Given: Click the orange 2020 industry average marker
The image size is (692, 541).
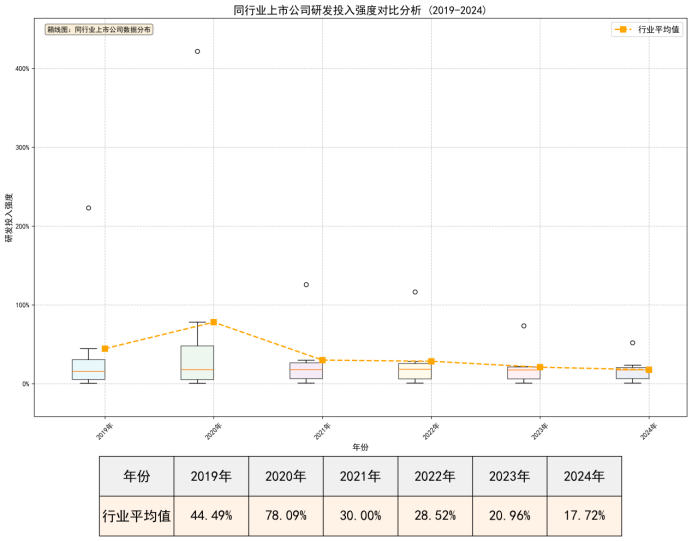Looking at the screenshot, I should click(x=213, y=322).
